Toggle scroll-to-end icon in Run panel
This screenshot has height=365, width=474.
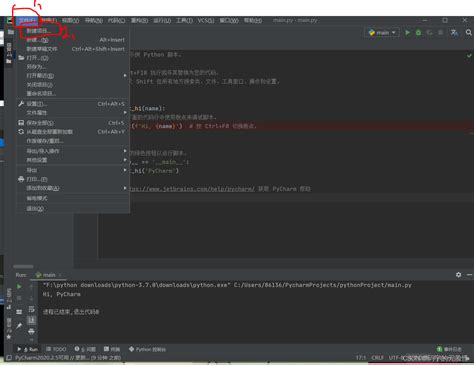pos(31,320)
